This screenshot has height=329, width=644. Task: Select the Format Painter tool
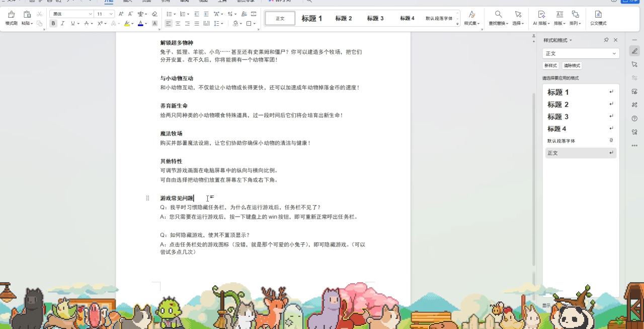11,18
